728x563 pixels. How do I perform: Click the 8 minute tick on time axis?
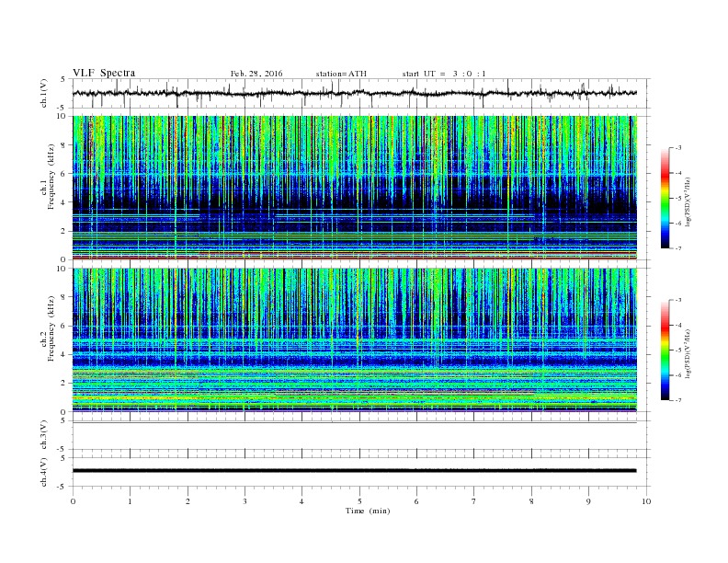[531, 500]
